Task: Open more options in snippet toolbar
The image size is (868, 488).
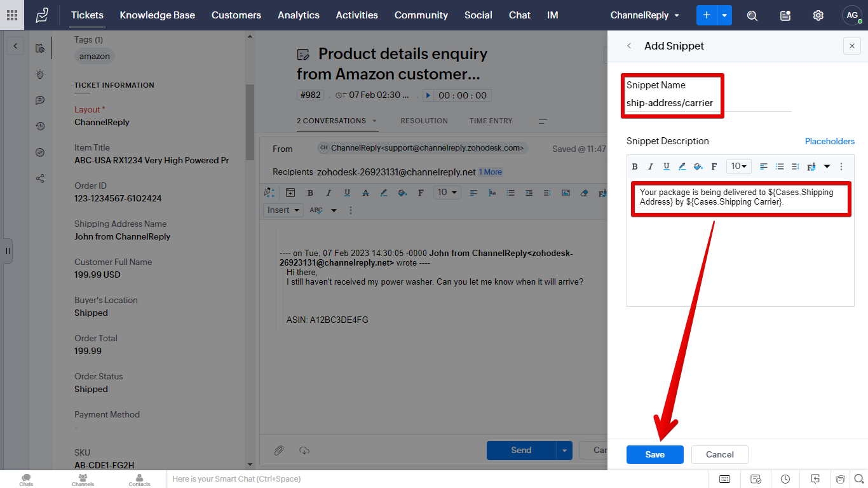Action: 841,166
